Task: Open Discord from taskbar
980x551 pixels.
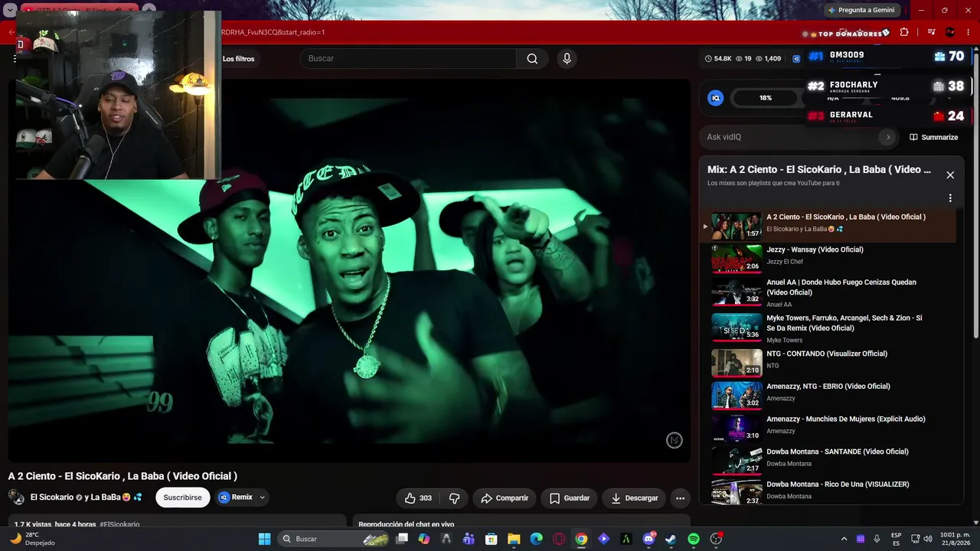Action: [648, 539]
